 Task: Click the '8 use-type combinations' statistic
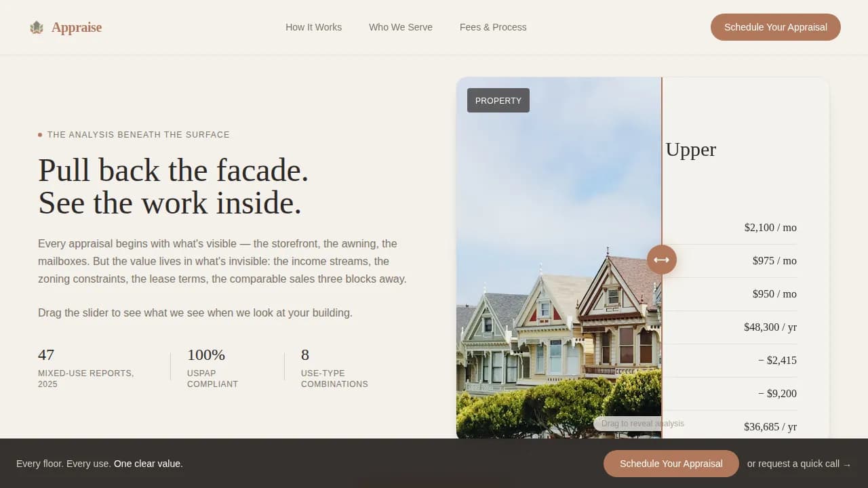334,368
